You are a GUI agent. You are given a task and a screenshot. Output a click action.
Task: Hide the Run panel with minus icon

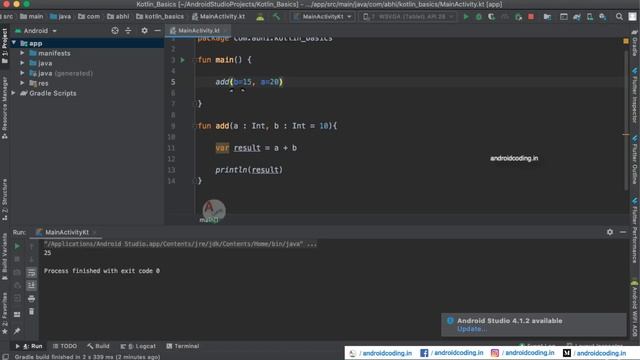click(x=623, y=232)
